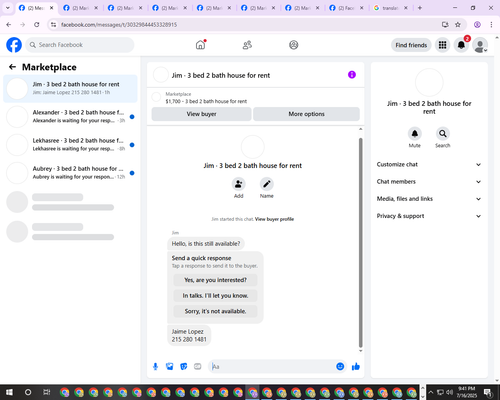500x400 pixels.
Task: Expand Media, files and links section
Action: [429, 199]
